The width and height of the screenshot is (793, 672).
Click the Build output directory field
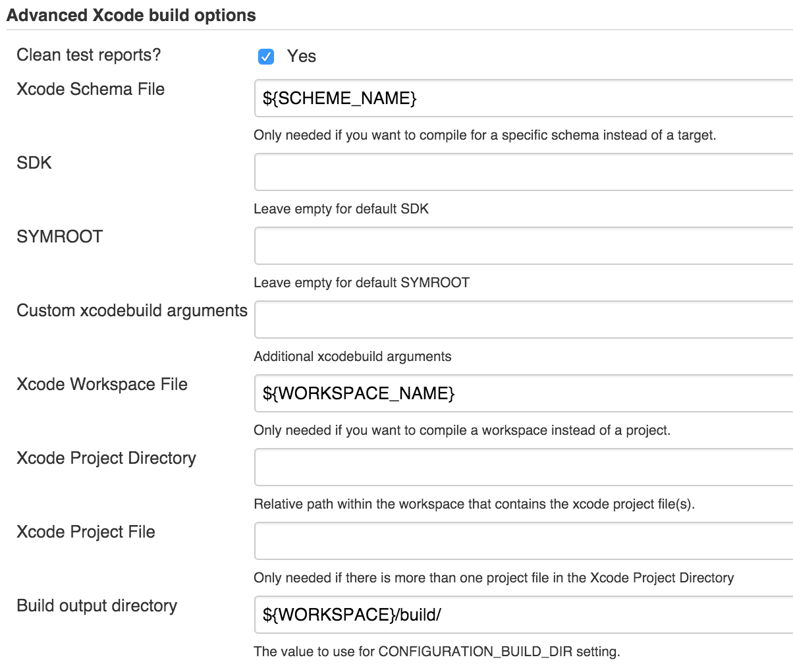click(524, 615)
